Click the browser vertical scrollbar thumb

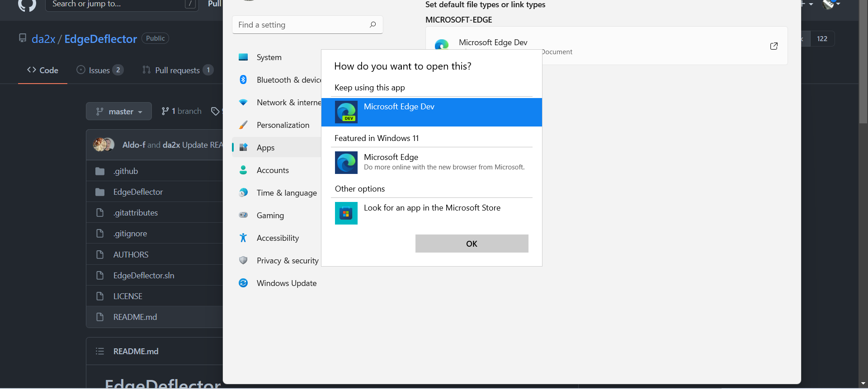coord(863,61)
